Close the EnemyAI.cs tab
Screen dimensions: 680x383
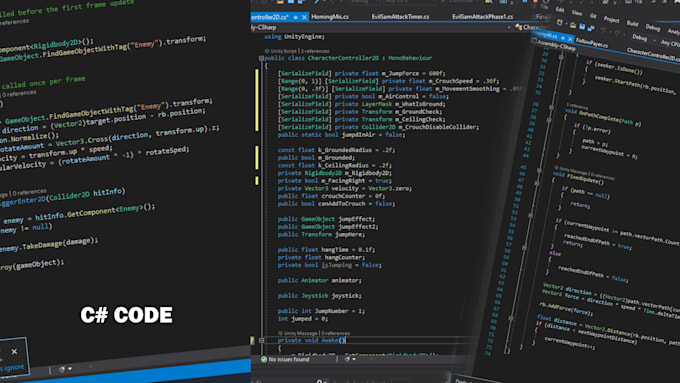tap(570, 39)
